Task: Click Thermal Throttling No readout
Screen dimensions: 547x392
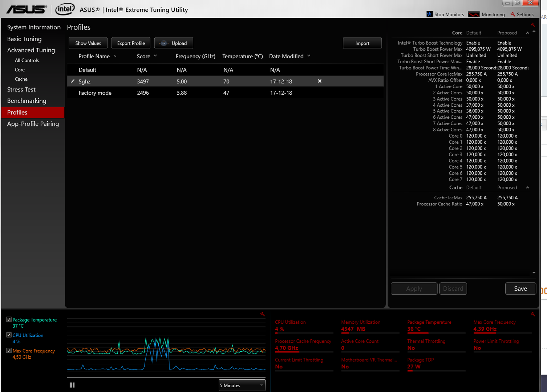Action: (x=436, y=345)
